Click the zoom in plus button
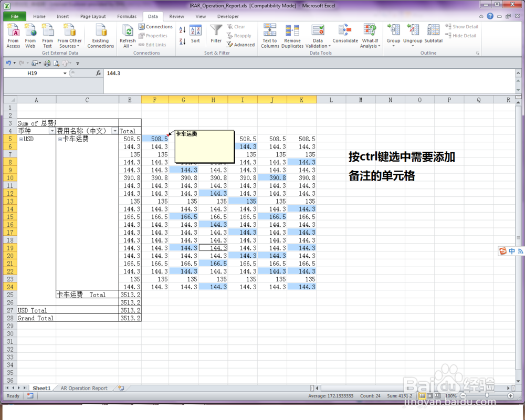This screenshot has width=525, height=420. [x=511, y=396]
